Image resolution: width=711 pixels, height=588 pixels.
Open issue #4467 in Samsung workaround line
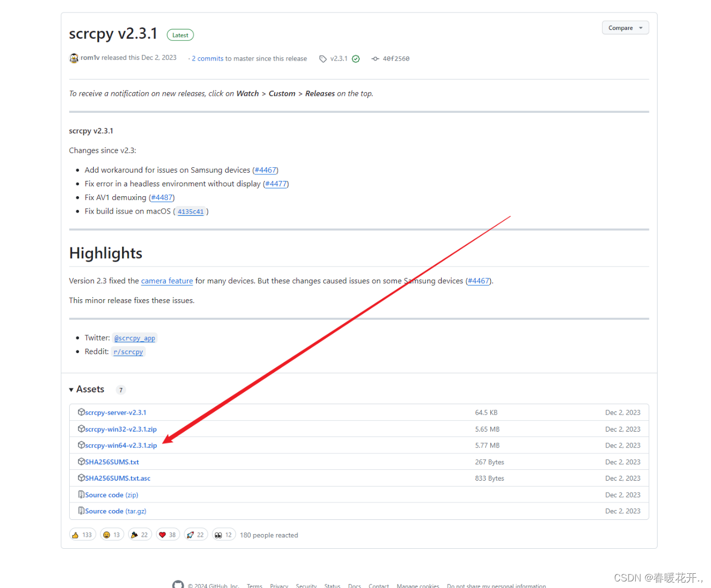tap(266, 170)
